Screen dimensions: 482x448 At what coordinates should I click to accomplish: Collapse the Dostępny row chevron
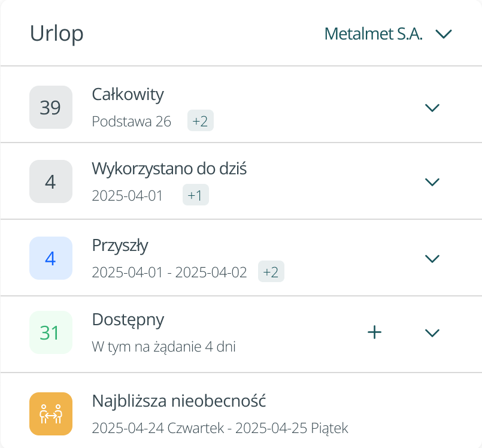pos(432,332)
